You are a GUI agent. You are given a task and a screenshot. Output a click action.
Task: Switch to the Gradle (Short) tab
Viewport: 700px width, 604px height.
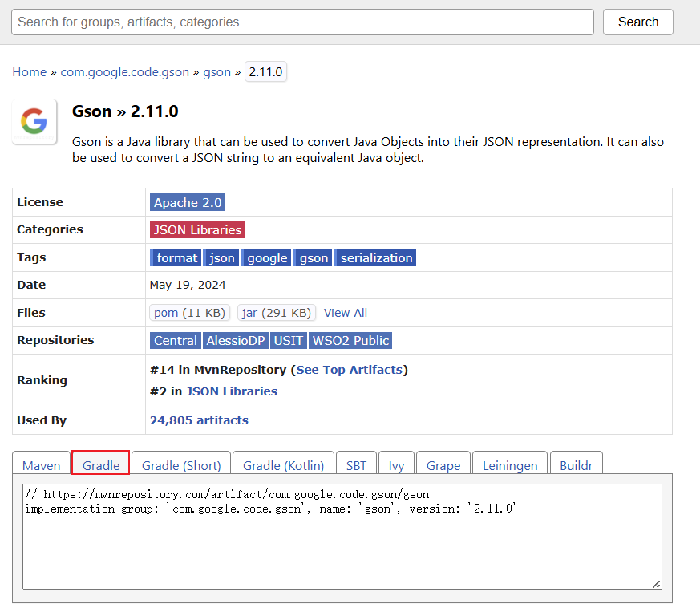point(181,464)
